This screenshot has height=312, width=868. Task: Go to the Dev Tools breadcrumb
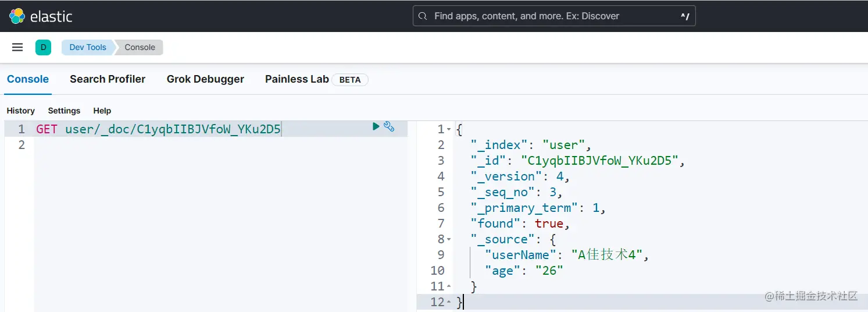(x=88, y=47)
